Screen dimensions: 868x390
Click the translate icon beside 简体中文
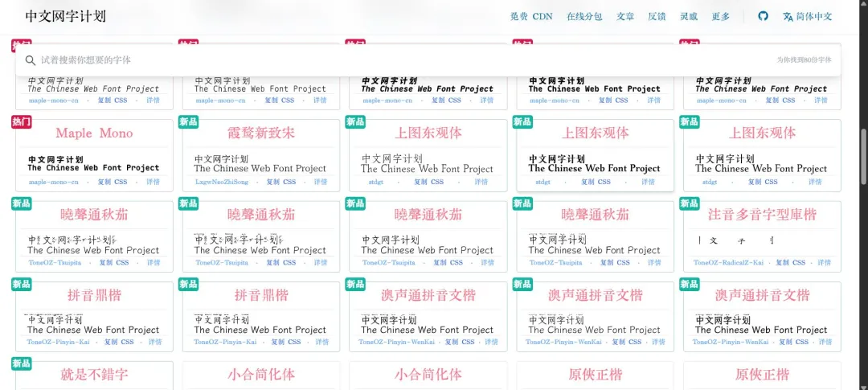click(x=788, y=16)
